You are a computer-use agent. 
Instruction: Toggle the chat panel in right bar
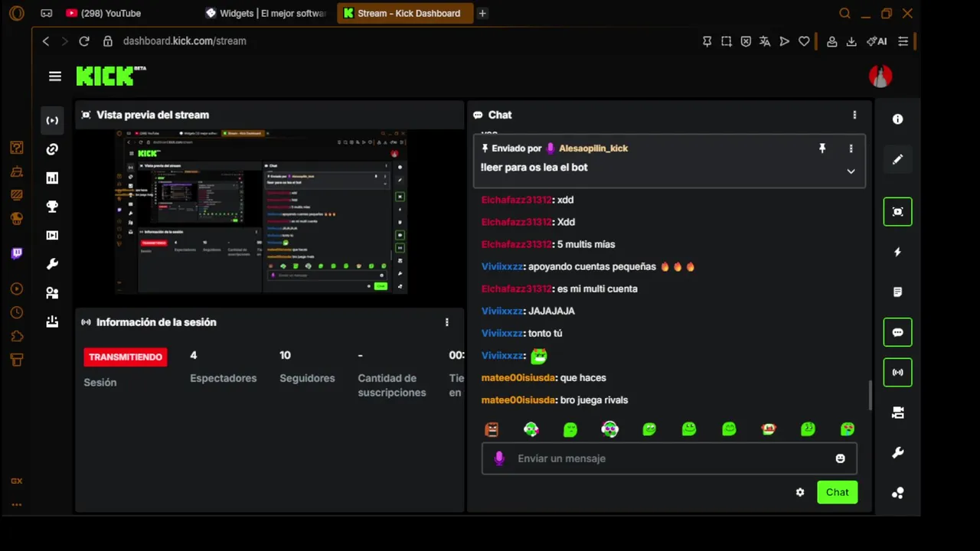898,332
